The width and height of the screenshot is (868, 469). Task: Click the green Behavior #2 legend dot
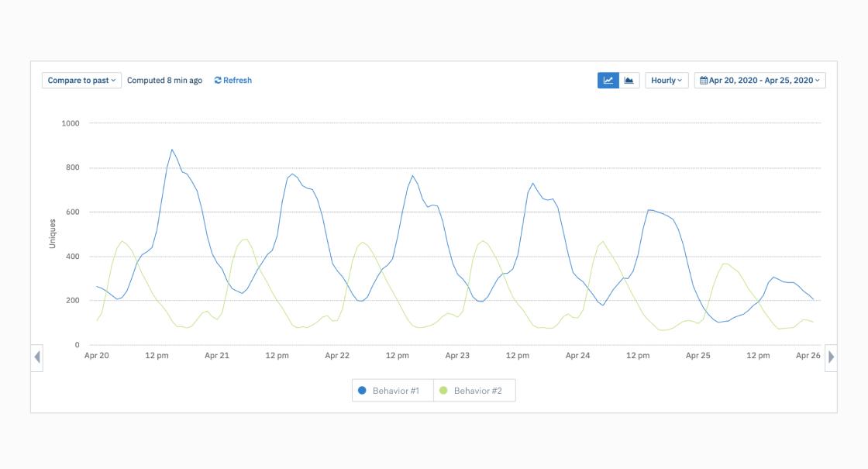[x=443, y=391]
